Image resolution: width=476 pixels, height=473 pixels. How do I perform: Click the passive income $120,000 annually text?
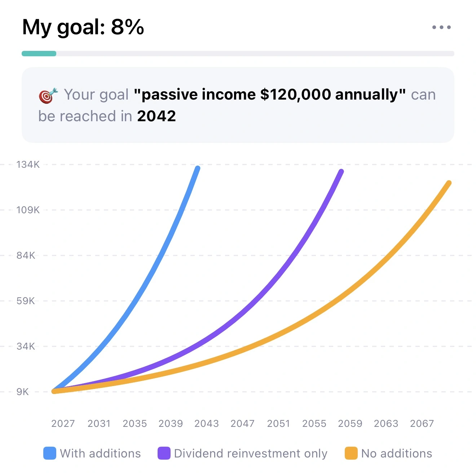tap(270, 95)
